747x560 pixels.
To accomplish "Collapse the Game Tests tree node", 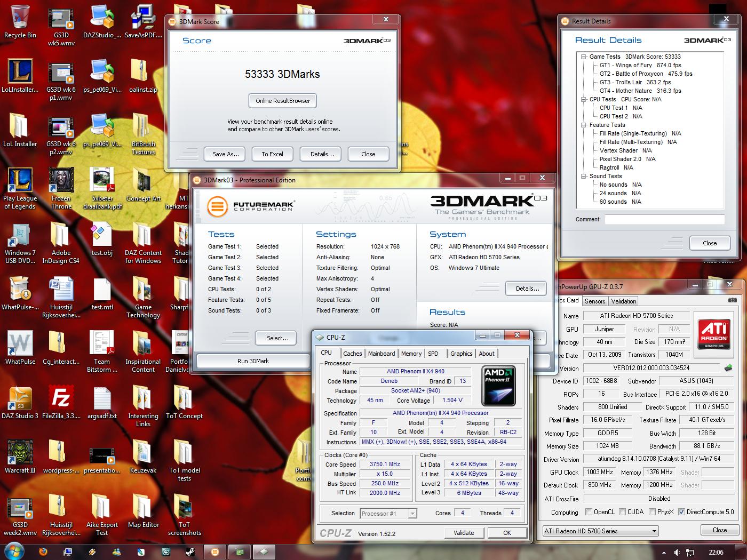I will (584, 57).
